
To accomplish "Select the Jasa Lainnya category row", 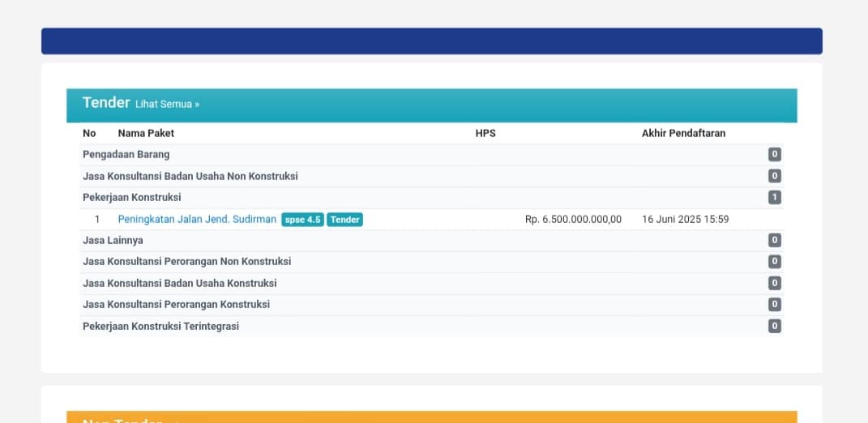I will click(113, 241).
